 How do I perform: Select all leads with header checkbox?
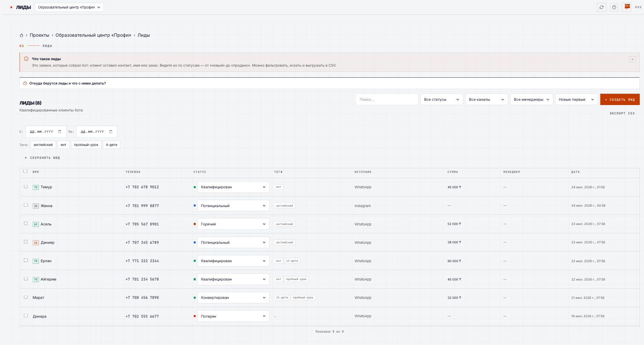click(26, 171)
